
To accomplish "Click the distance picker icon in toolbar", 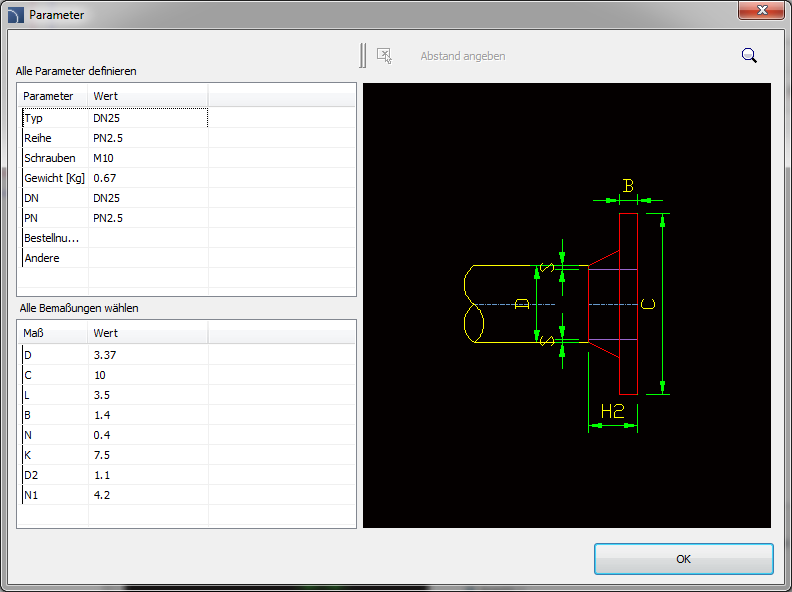I will point(384,56).
